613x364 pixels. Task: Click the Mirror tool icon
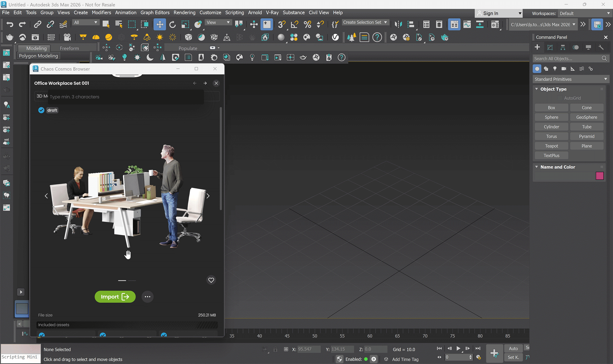398,24
